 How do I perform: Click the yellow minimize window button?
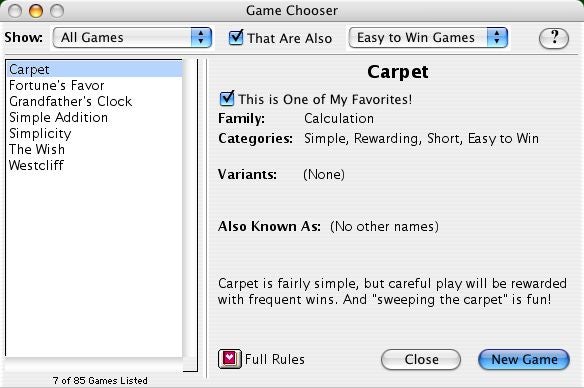[36, 11]
